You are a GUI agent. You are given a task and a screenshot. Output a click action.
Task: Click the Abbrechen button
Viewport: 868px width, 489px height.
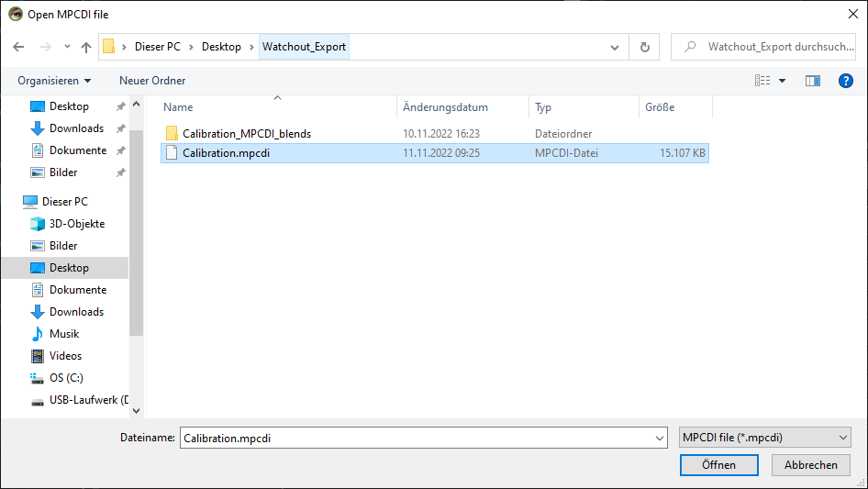coord(810,465)
